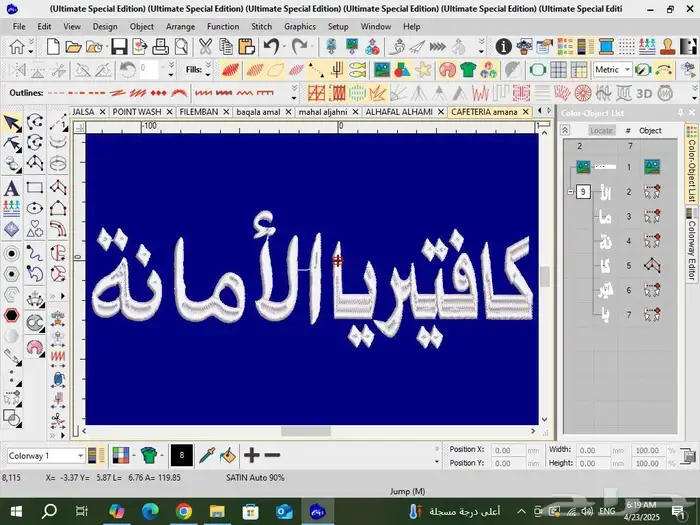Viewport: 700px width, 525px height.
Task: Create a new design with New icon
Action: [53, 46]
